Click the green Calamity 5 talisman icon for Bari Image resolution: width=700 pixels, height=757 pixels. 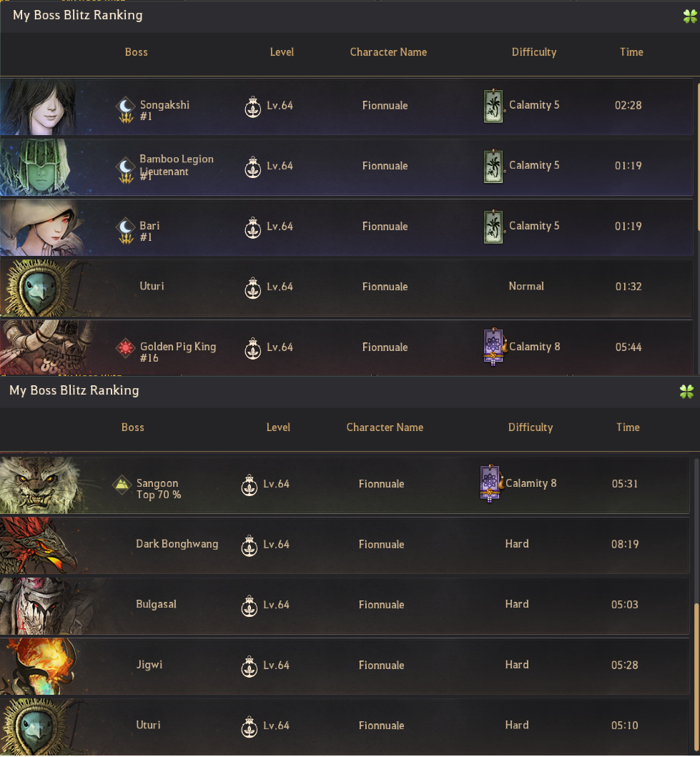pos(493,227)
